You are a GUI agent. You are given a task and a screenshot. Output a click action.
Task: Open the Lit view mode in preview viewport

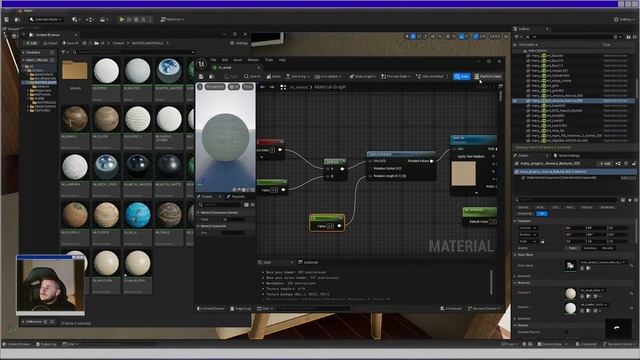[234, 87]
